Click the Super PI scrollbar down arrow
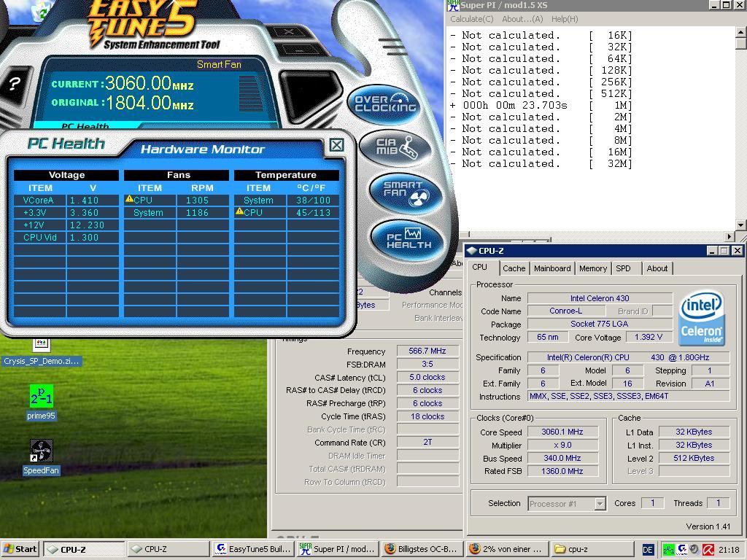 click(x=741, y=225)
